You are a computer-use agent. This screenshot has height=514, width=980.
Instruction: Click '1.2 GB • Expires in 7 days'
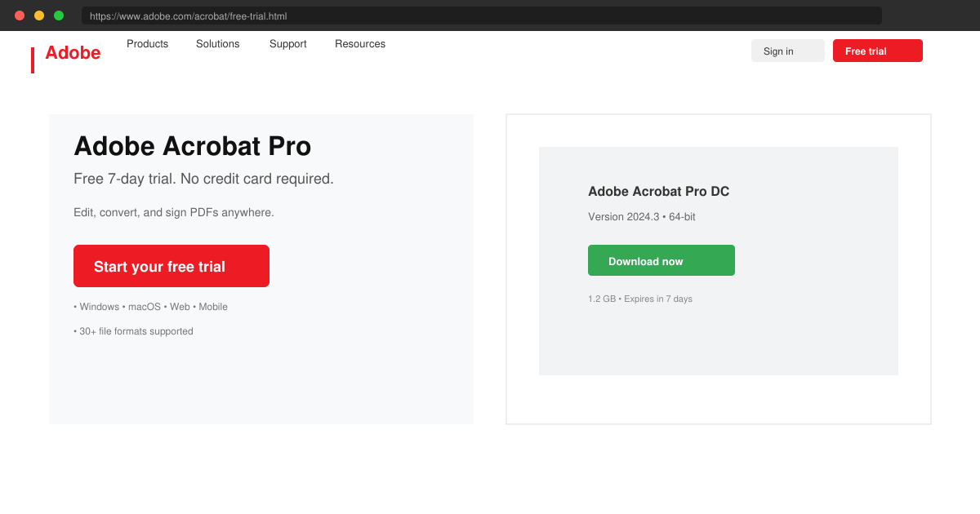[640, 299]
